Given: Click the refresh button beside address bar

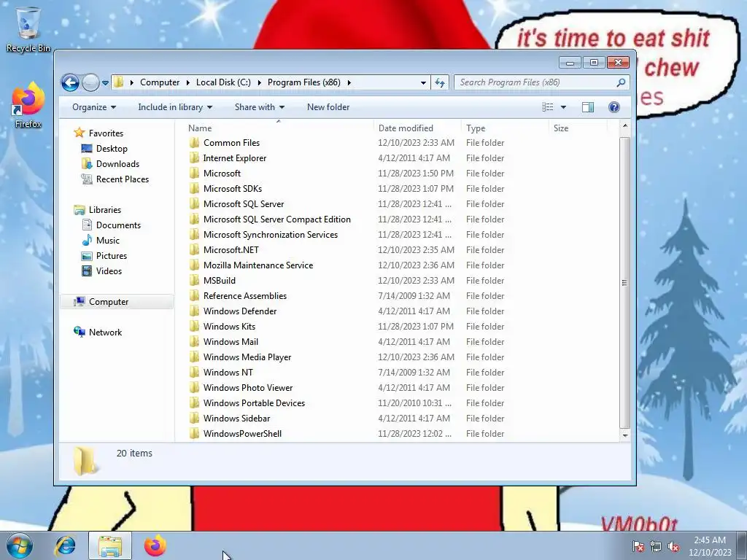Looking at the screenshot, I should (x=440, y=83).
